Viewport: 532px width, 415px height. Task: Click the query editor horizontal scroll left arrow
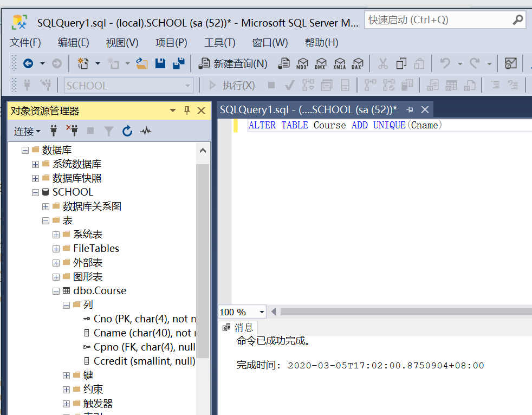274,312
